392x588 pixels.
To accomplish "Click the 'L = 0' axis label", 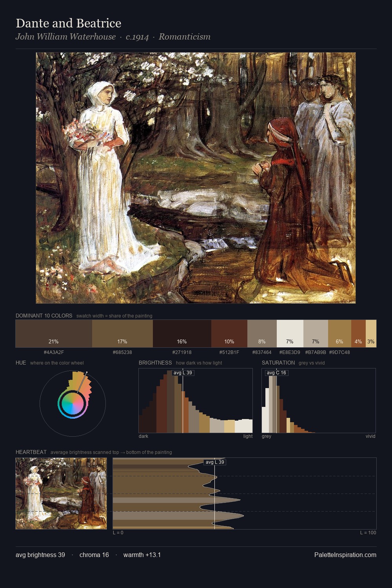I will [x=118, y=533].
